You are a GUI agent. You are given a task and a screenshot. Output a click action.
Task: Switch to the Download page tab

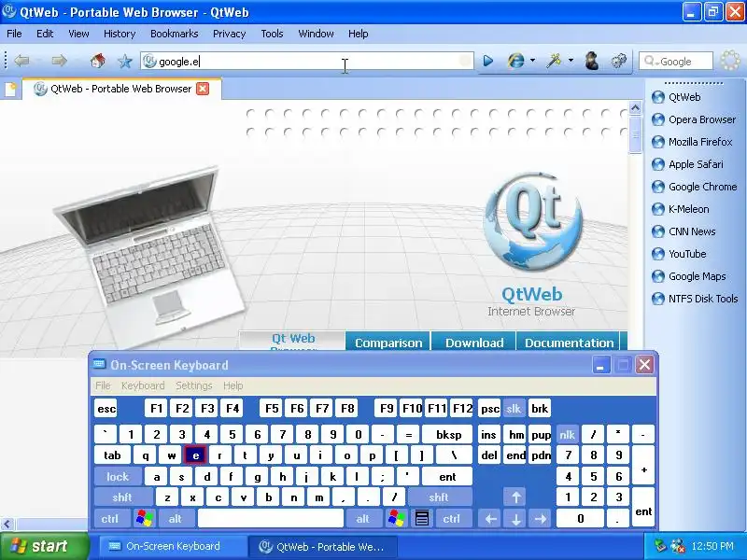(x=474, y=343)
